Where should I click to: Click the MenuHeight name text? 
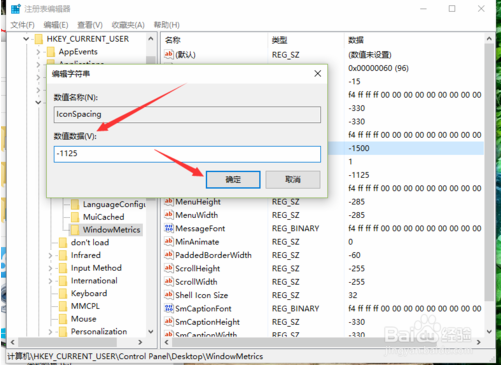click(198, 202)
